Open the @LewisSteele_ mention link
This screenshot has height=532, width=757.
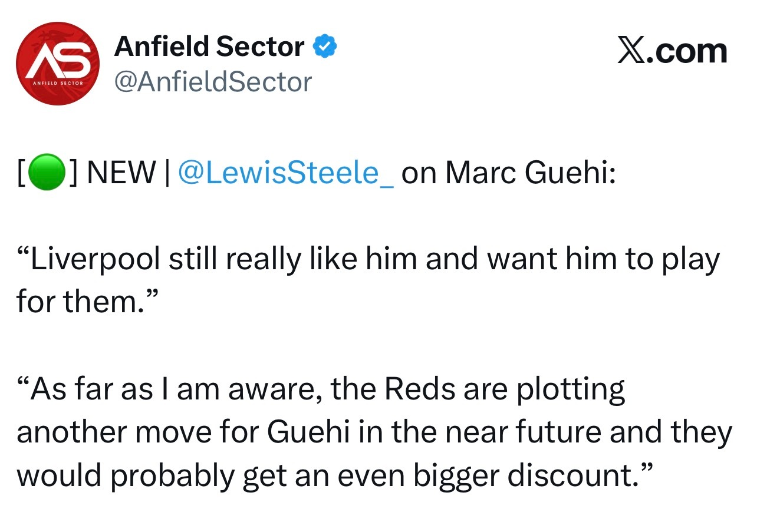point(285,173)
